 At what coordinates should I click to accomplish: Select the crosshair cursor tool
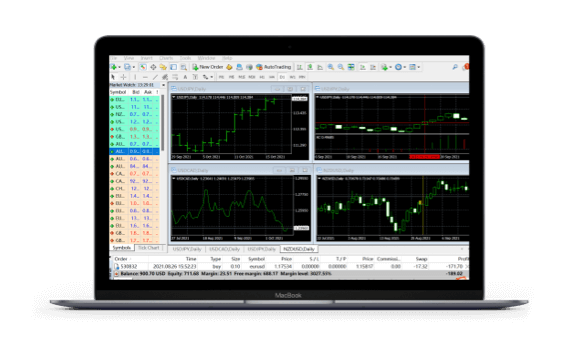[123, 77]
